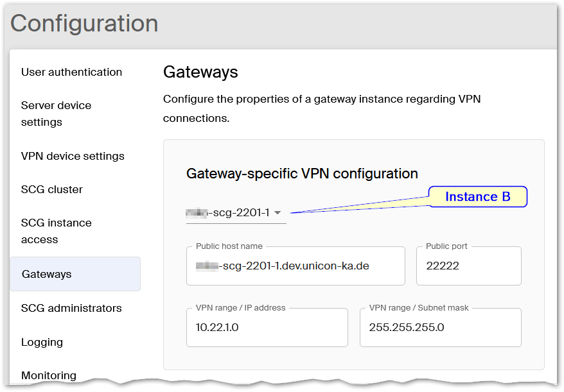
Task: Go to Server device settings
Action: (x=57, y=114)
